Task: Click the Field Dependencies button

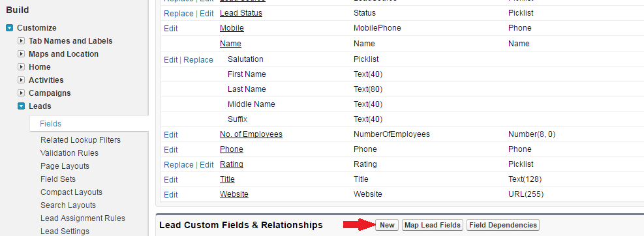Action: click(503, 225)
